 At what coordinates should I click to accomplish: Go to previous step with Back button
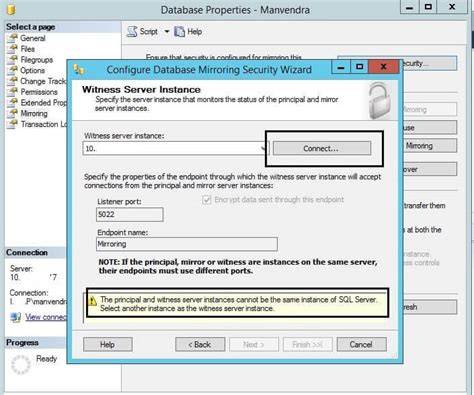point(200,344)
